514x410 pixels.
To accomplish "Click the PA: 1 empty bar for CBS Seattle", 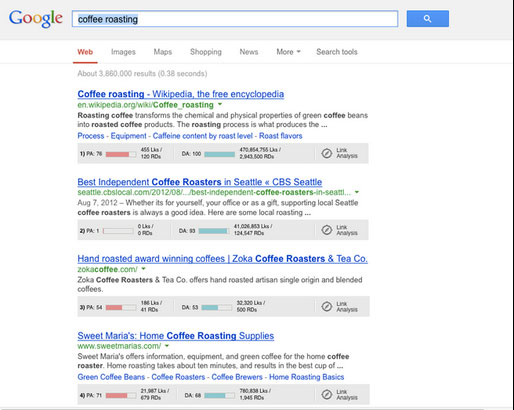I will pos(118,231).
